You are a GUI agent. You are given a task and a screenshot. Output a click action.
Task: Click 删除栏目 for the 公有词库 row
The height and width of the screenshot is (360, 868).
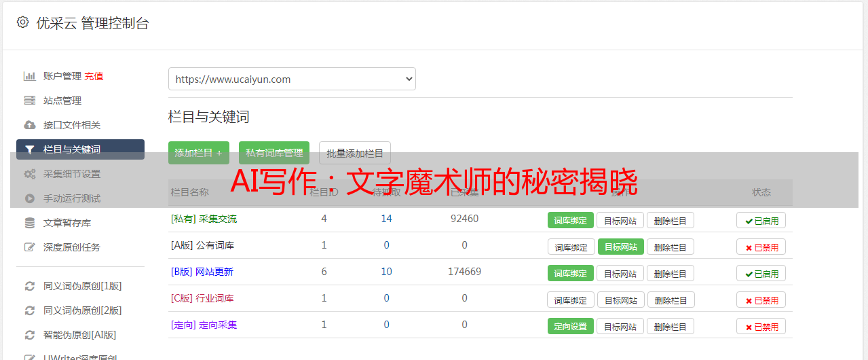pos(671,247)
